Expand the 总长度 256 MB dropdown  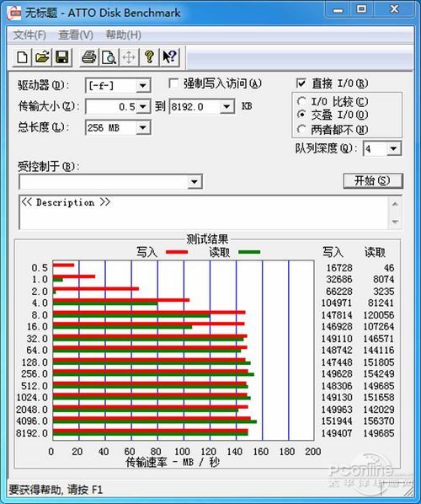coord(143,128)
